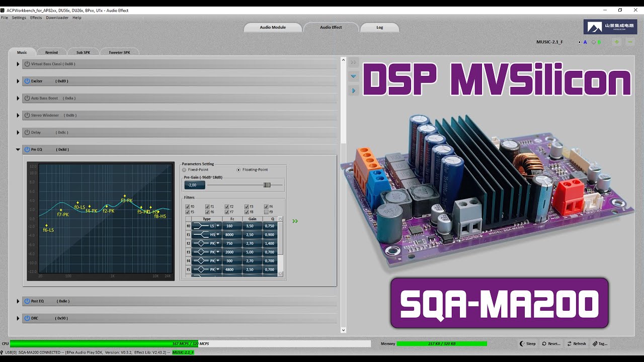Switch to Tweeter SPK tab

pos(119,52)
